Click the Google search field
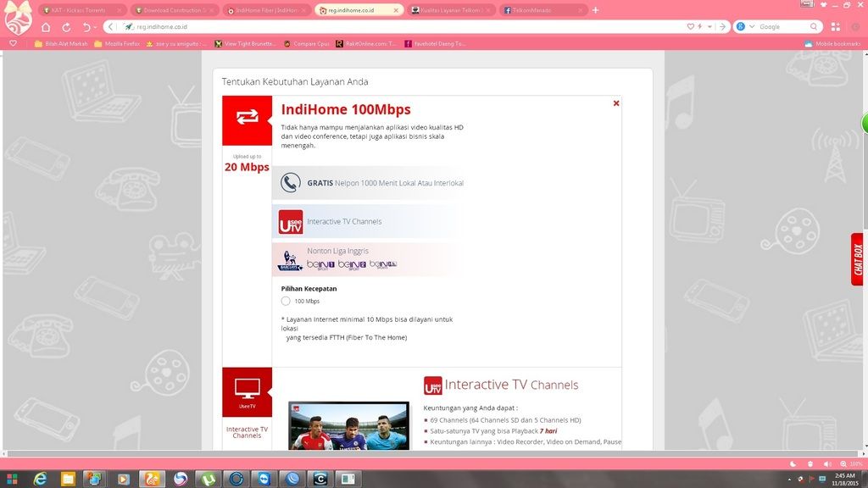The height and width of the screenshot is (488, 868). click(x=782, y=26)
